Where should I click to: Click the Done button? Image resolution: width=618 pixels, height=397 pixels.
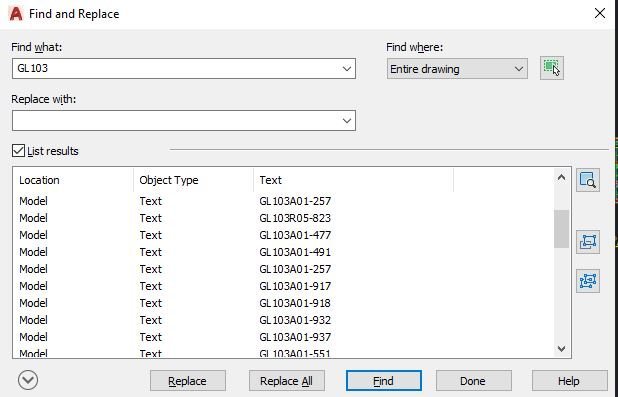[x=473, y=381]
